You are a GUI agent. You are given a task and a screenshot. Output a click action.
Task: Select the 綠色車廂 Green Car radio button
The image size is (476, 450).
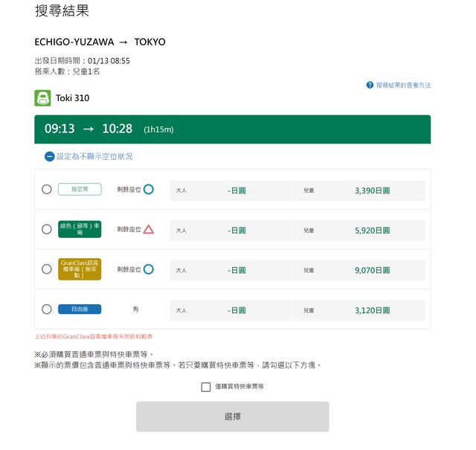tap(47, 230)
